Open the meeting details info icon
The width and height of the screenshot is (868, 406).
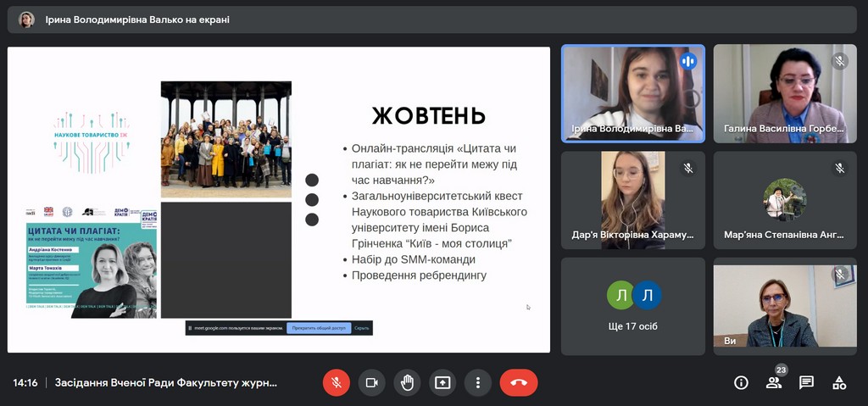tap(741, 382)
